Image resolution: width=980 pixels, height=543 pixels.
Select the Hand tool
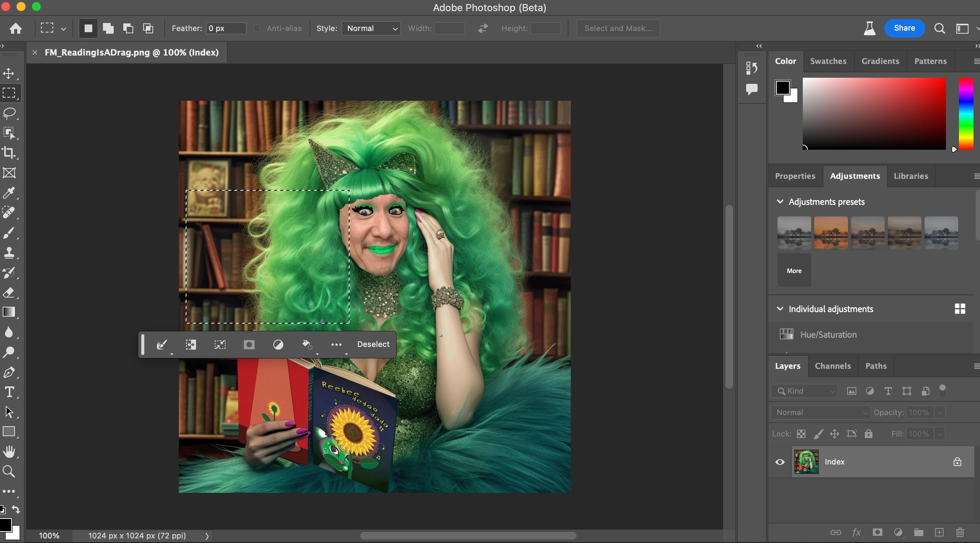[x=9, y=452]
